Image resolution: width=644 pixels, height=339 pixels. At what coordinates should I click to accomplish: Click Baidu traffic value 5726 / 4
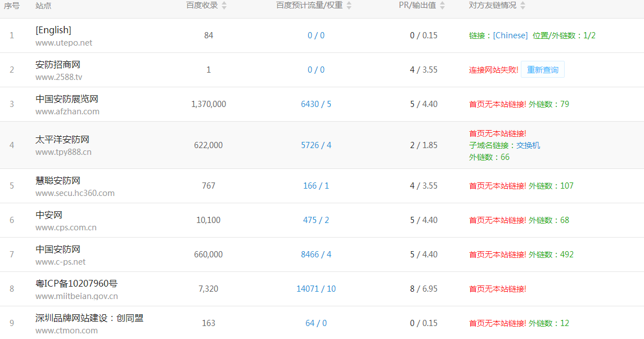pyautogui.click(x=316, y=145)
